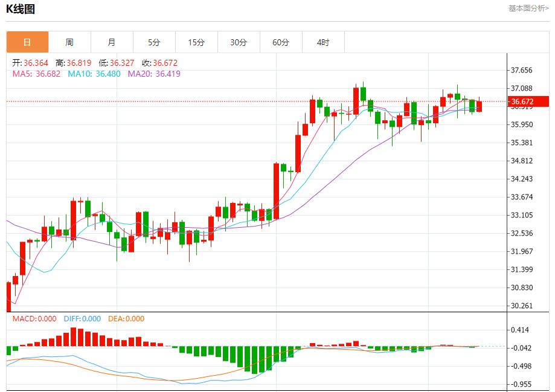Choose the 30分 interval tab

click(239, 42)
